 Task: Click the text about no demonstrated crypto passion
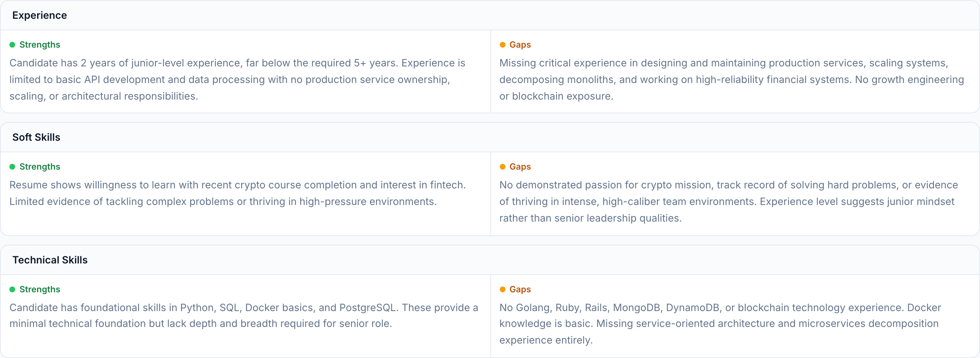728,201
